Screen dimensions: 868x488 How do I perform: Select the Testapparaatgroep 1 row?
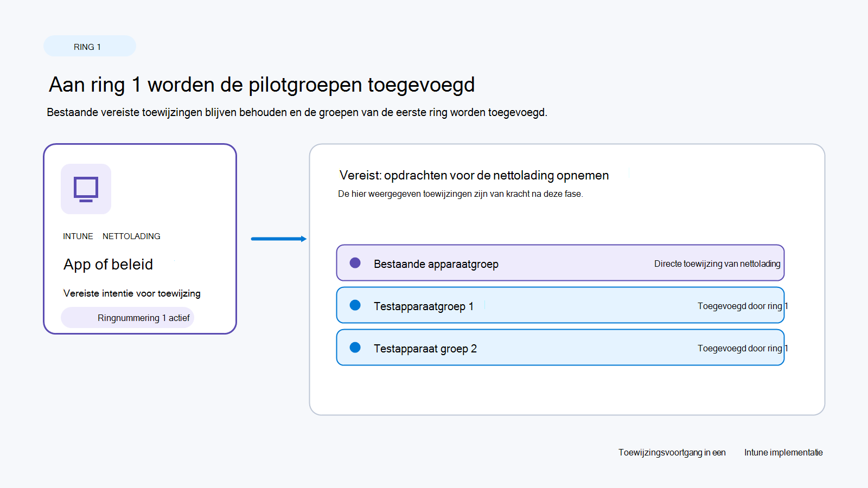(560, 305)
